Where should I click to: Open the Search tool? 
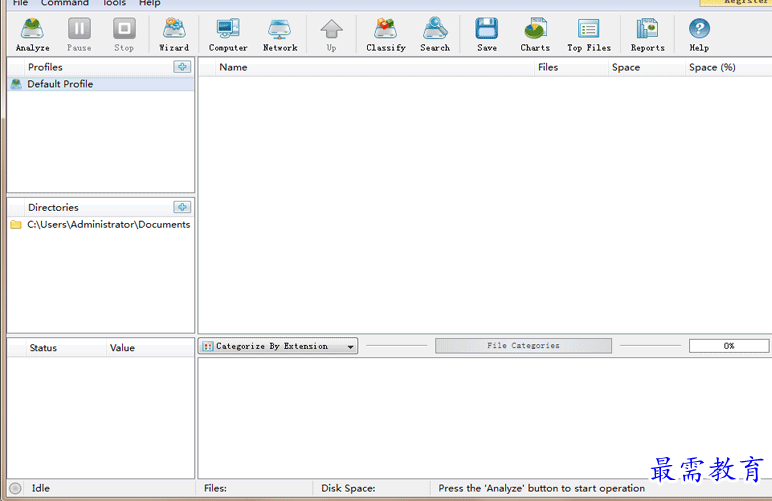pos(435,33)
